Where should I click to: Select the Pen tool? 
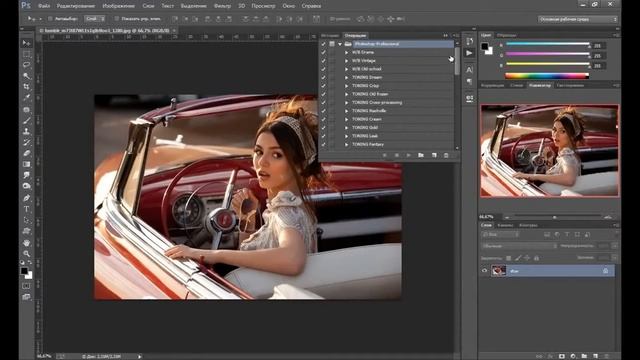point(27,198)
